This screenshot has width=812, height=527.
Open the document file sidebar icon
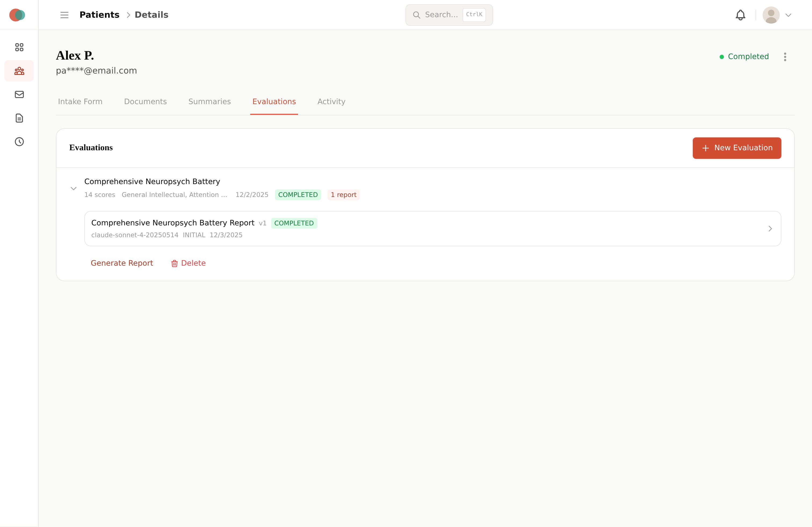(x=19, y=118)
